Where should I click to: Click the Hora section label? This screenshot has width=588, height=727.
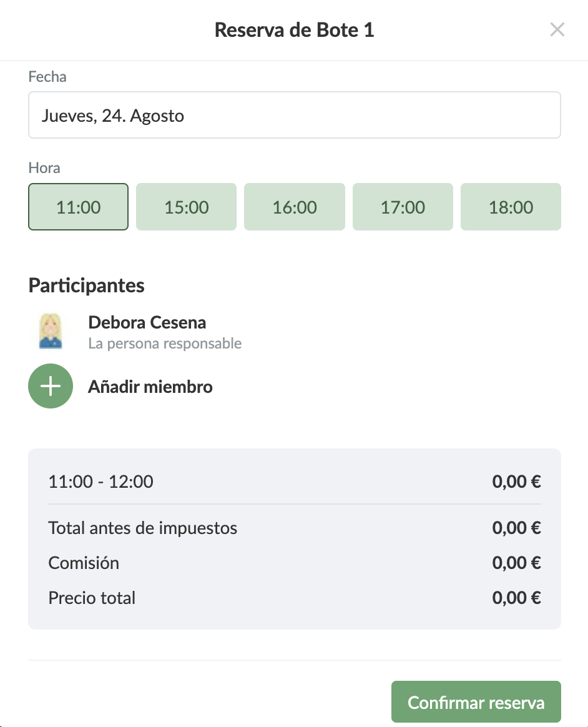coord(44,168)
